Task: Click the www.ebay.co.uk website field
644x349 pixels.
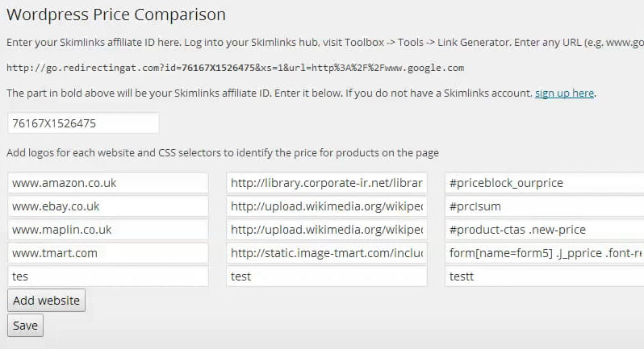Action: [x=107, y=206]
